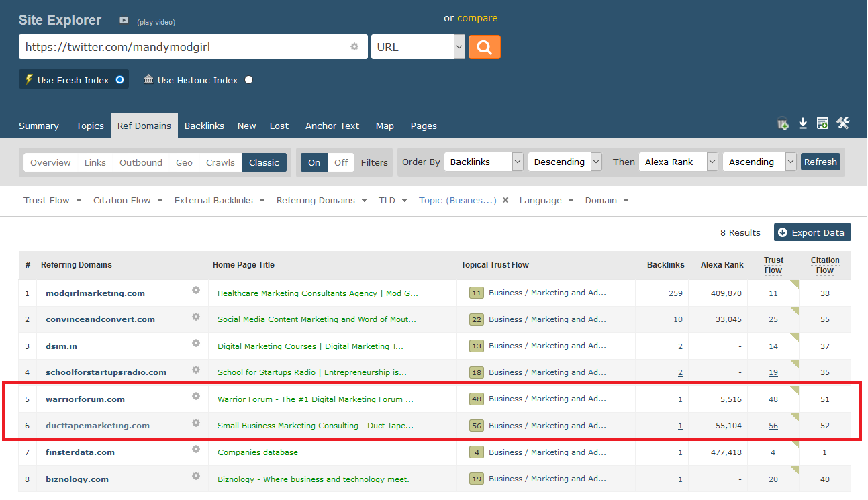
Task: Switch view to Geo
Action: [184, 162]
